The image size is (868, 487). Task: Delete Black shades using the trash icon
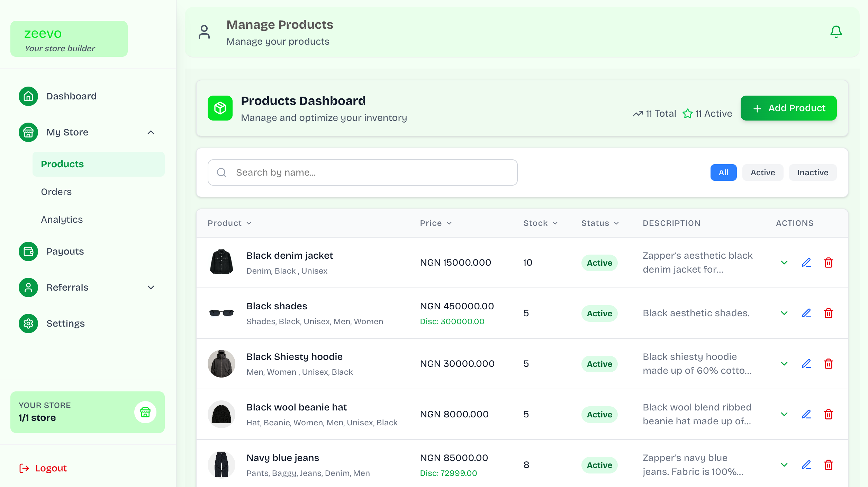pyautogui.click(x=829, y=313)
